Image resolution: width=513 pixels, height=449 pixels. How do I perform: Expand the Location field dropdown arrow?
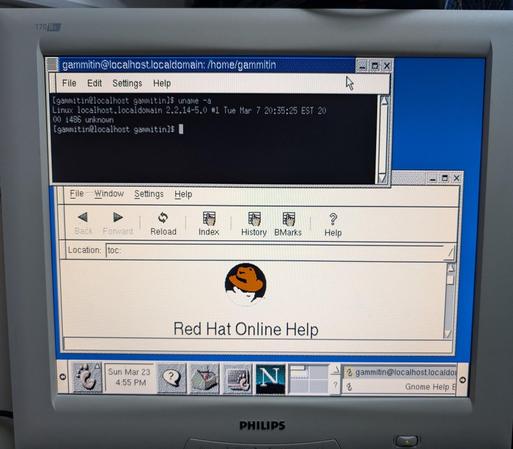click(x=450, y=252)
